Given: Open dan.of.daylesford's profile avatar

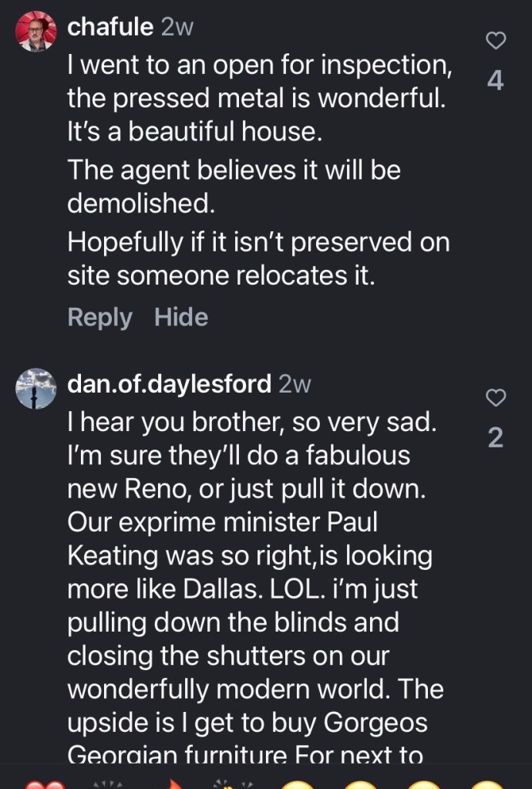Looking at the screenshot, I should [36, 389].
